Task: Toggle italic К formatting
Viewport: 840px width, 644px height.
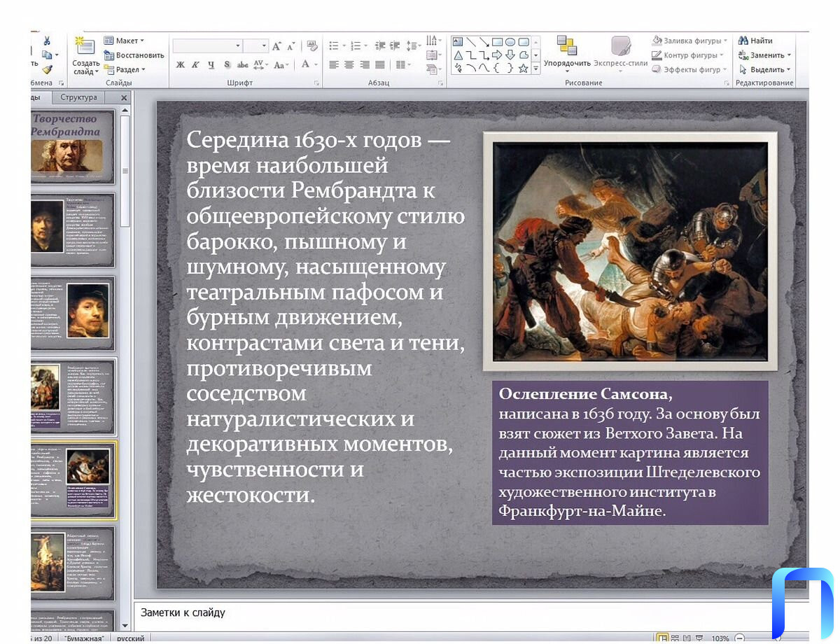Action: [195, 64]
